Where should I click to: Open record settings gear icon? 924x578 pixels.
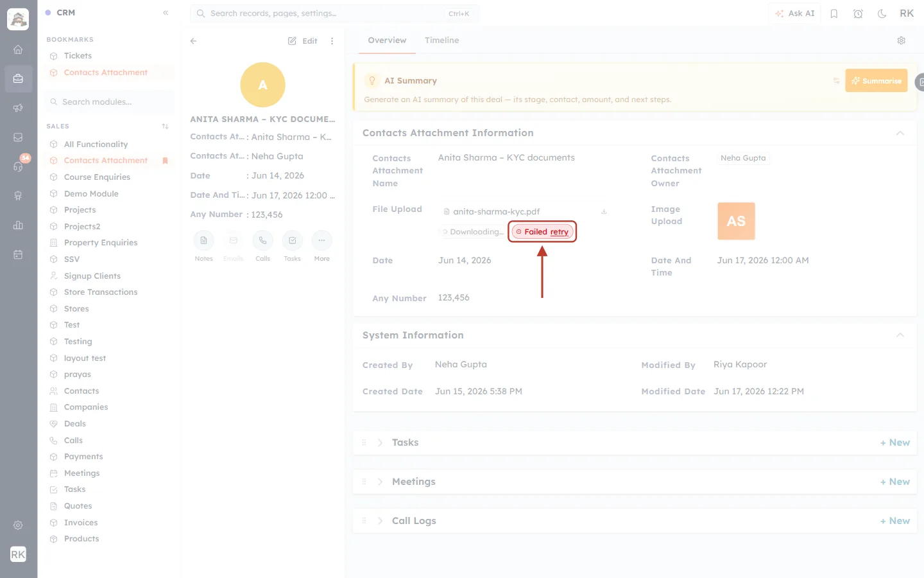point(901,40)
